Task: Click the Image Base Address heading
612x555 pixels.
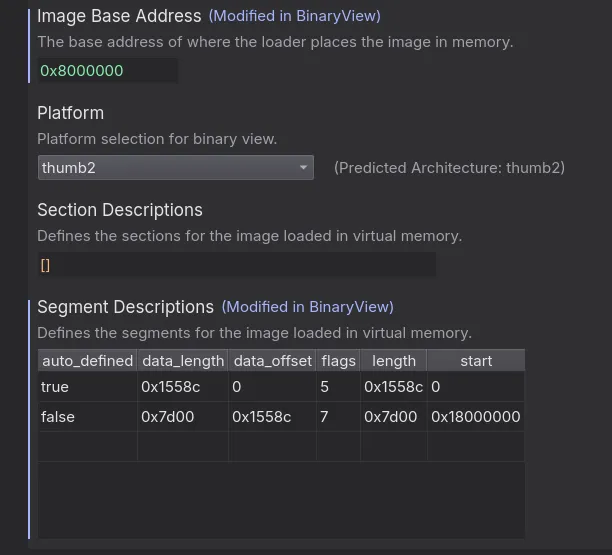Action: point(119,16)
